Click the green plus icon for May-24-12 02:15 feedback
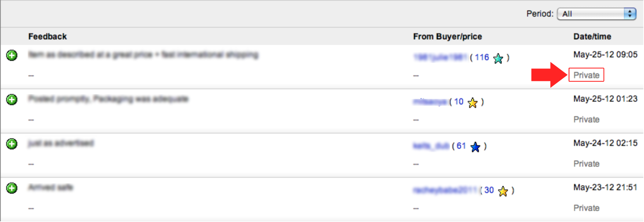 (x=12, y=144)
